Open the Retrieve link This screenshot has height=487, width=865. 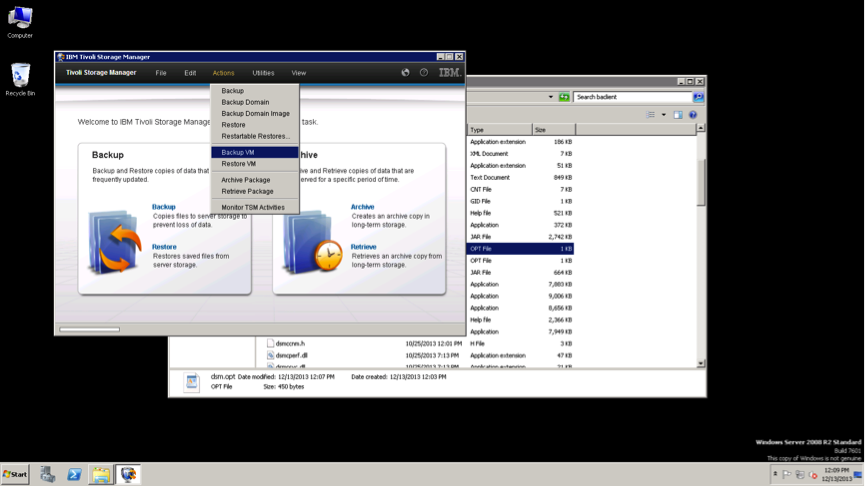tap(364, 247)
